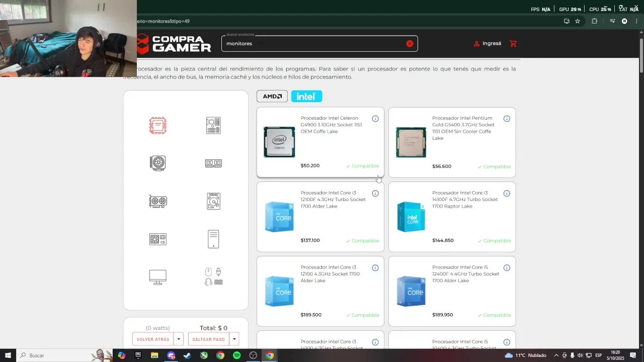Viewport: 644px width, 362px height.
Task: Open info for Core i3 12100 4.3GHz Socket 1700
Action: (375, 268)
